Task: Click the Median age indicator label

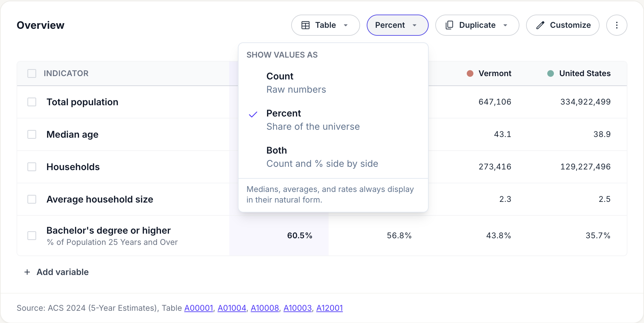Action: tap(73, 134)
